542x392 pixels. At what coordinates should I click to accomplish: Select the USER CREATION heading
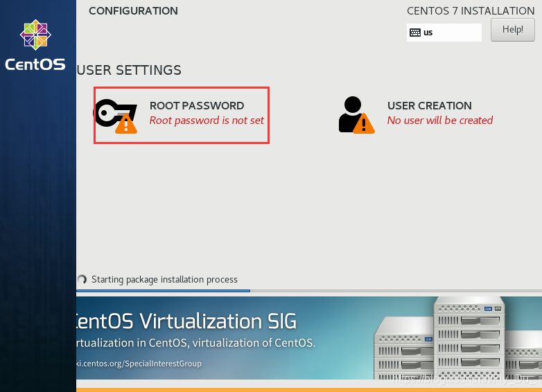click(x=429, y=106)
